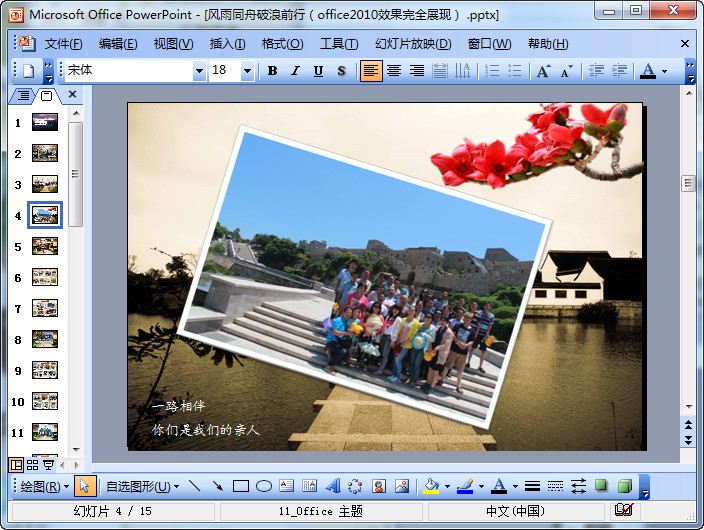The height and width of the screenshot is (530, 704).
Task: Toggle text Shadow formatting
Action: click(341, 71)
